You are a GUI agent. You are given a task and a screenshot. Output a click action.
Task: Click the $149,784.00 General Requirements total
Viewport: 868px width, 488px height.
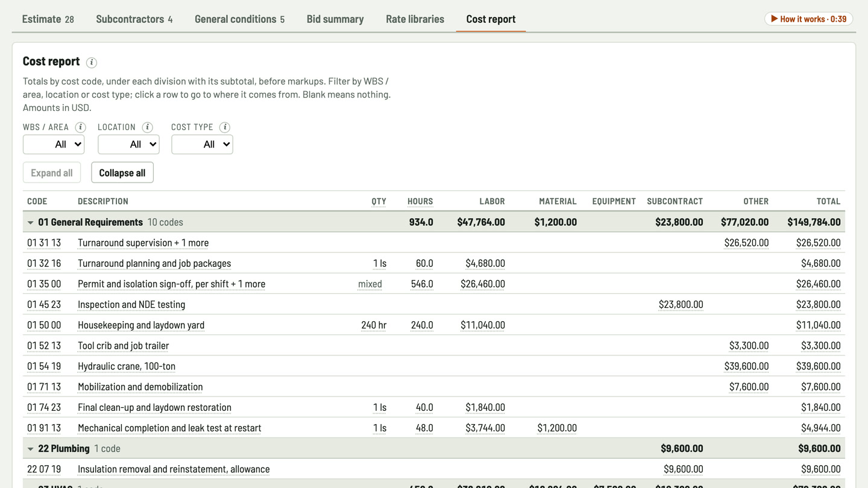pos(814,222)
